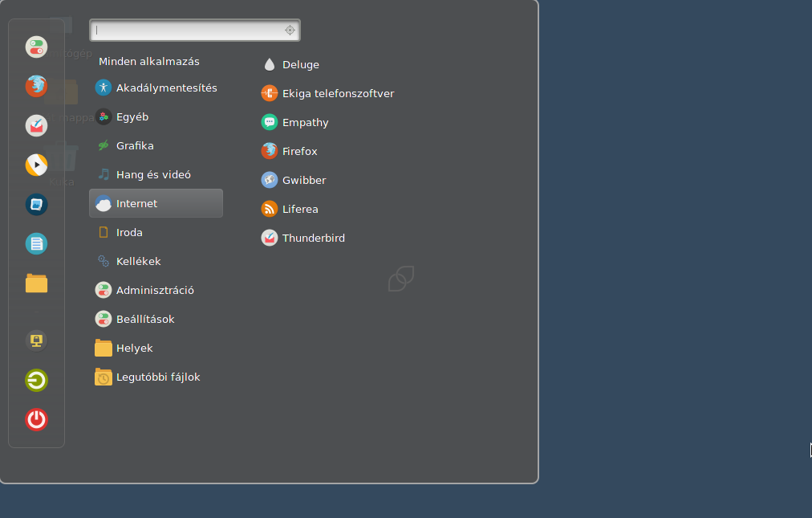812x518 pixels.
Task: Click the red power off icon
Action: click(x=36, y=419)
